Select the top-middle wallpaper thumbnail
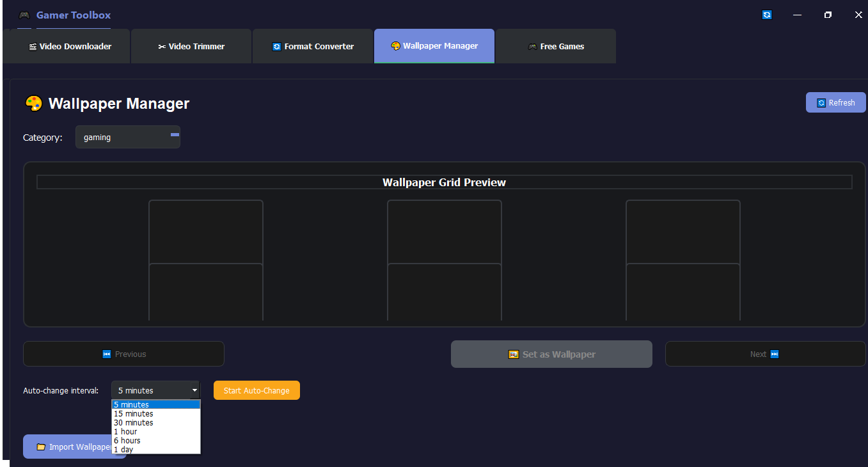 click(x=445, y=232)
